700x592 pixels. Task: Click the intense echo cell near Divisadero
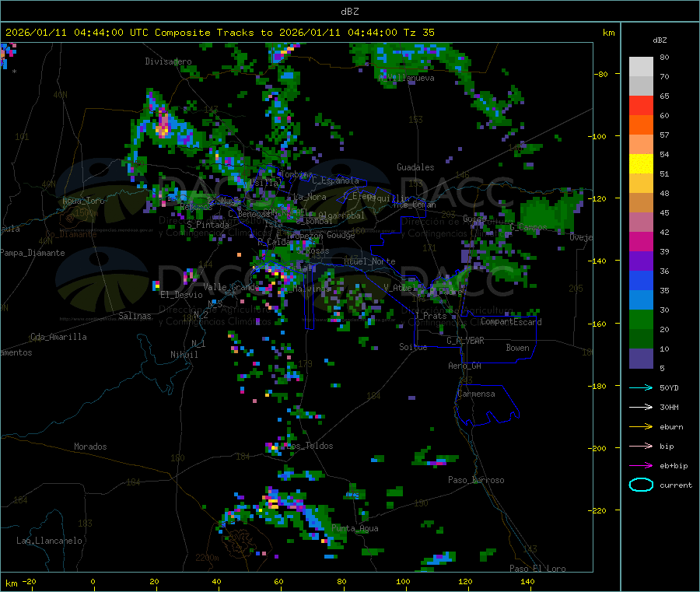tap(163, 126)
